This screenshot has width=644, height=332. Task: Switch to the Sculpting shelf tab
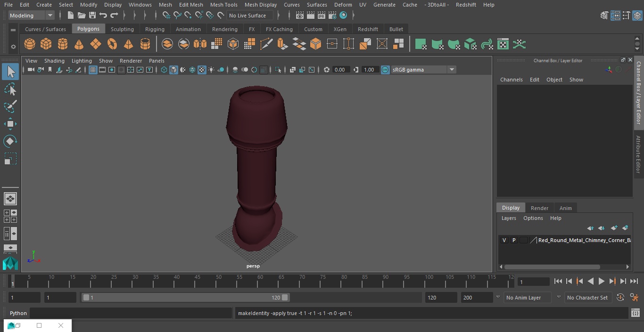(122, 29)
